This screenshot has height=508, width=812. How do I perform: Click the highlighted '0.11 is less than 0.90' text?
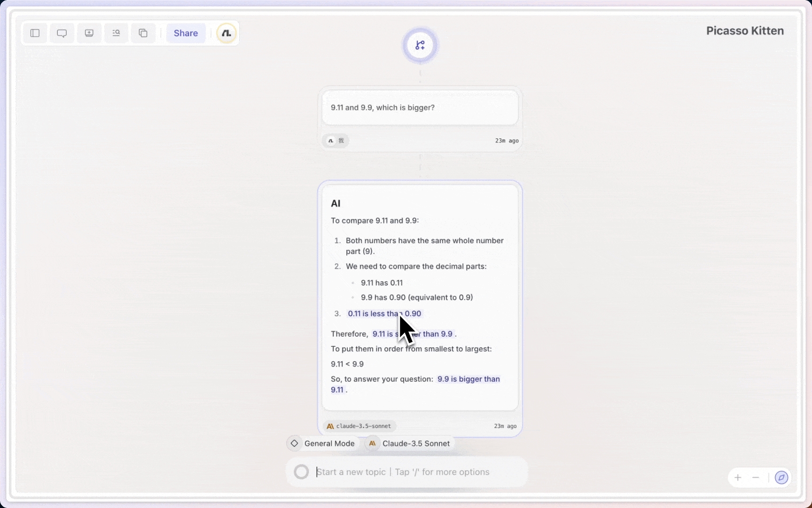coord(371,314)
